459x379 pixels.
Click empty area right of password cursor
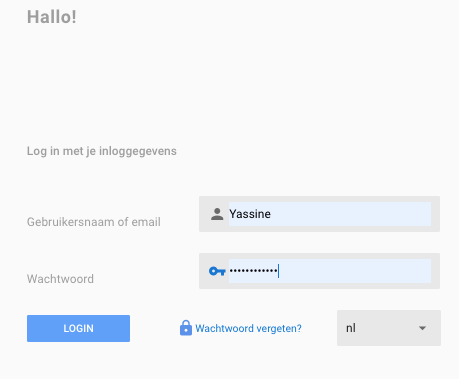[355, 271]
